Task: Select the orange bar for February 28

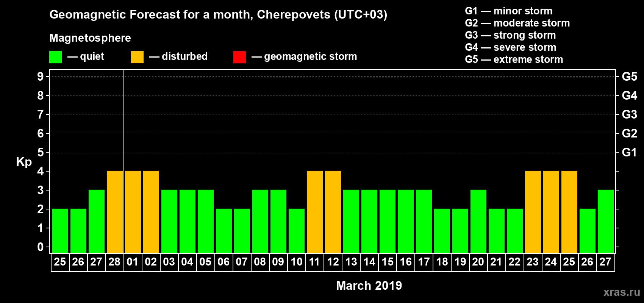Action: [x=115, y=212]
